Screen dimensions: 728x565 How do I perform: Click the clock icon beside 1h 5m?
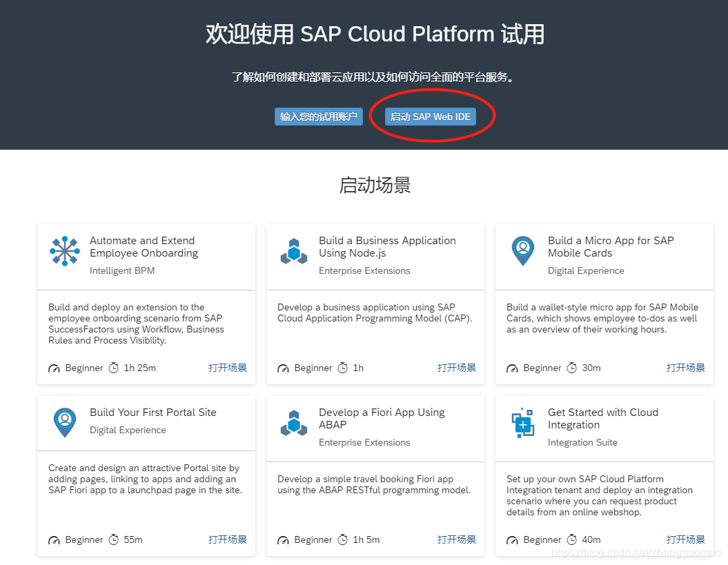pos(343,539)
